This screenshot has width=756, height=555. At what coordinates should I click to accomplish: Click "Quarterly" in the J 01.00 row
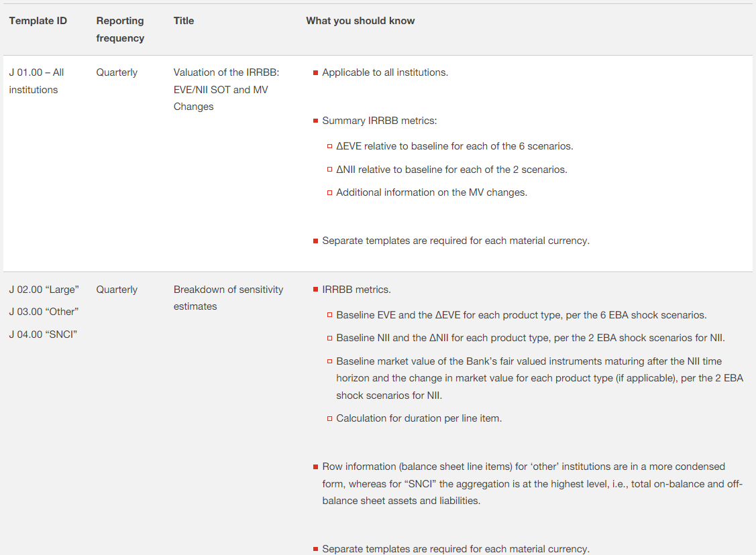pos(117,72)
